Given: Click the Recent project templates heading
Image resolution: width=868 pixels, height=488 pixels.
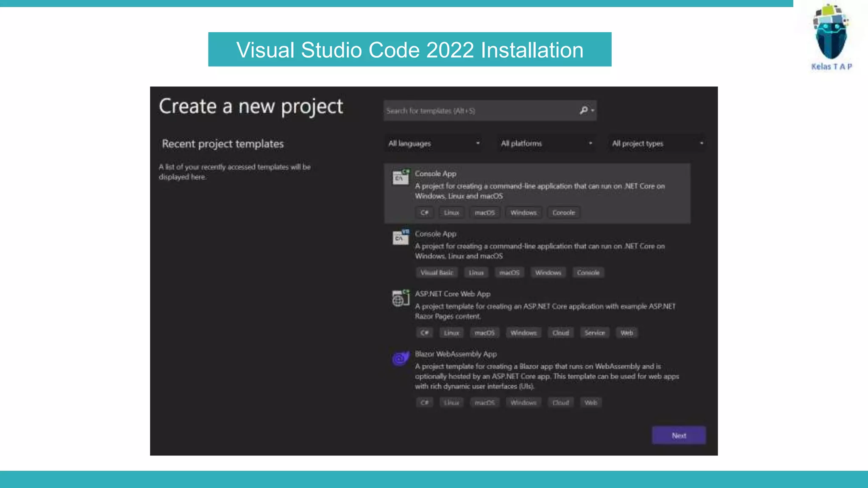Looking at the screenshot, I should 223,144.
